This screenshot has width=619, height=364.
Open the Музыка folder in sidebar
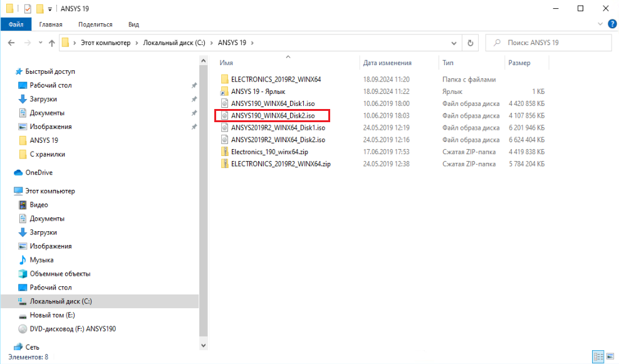[41, 260]
